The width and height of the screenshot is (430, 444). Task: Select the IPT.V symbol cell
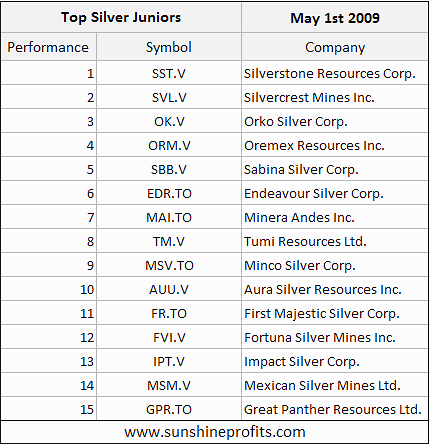coord(169,361)
